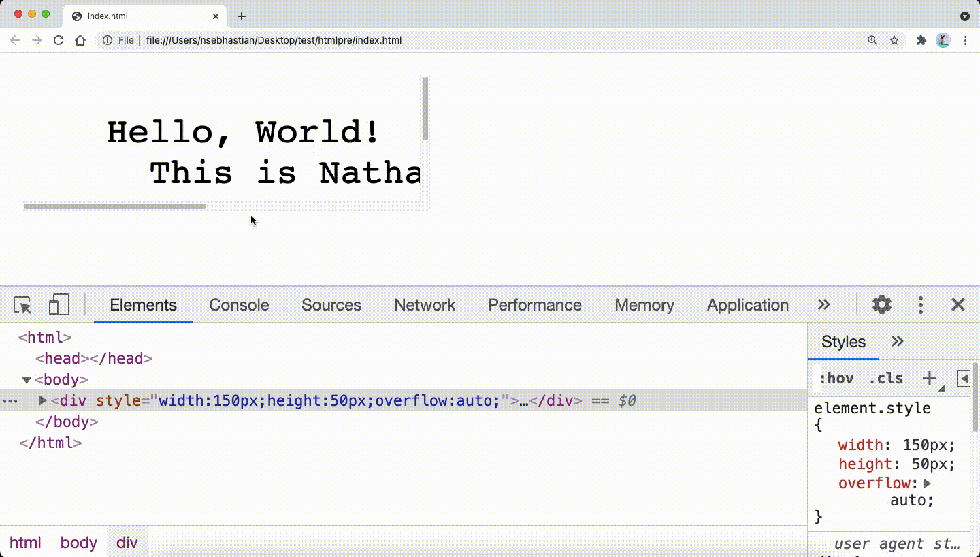
Task: Reload the page with the refresh icon
Action: tap(59, 40)
